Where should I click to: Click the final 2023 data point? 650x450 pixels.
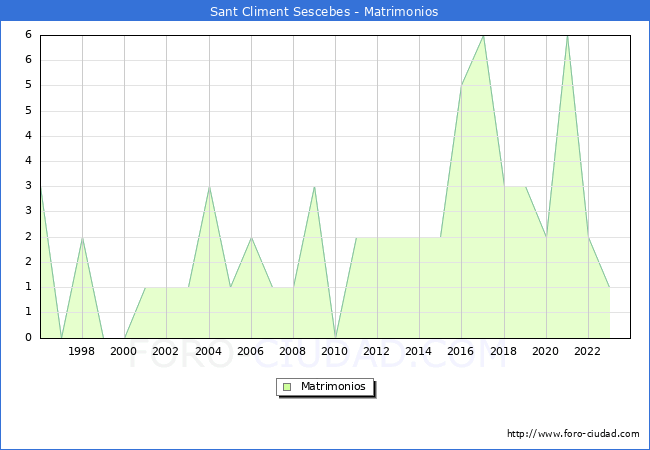click(x=609, y=287)
